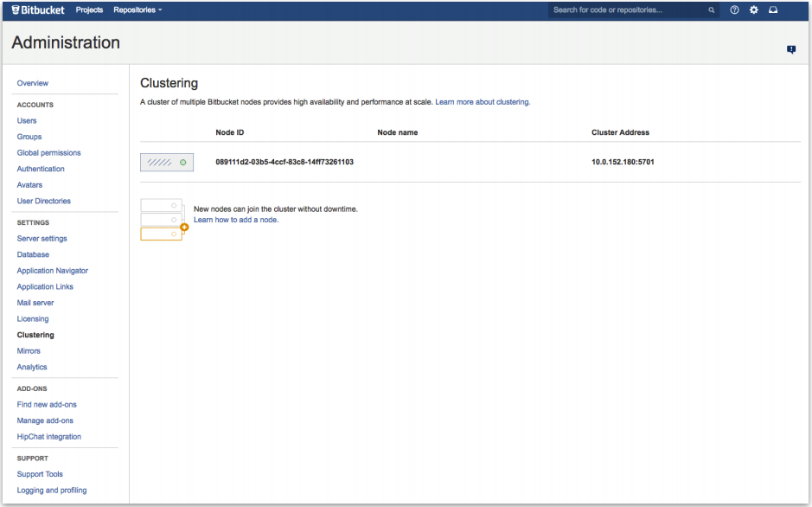Click the search magnifier icon
This screenshot has height=507, width=812.
click(712, 10)
